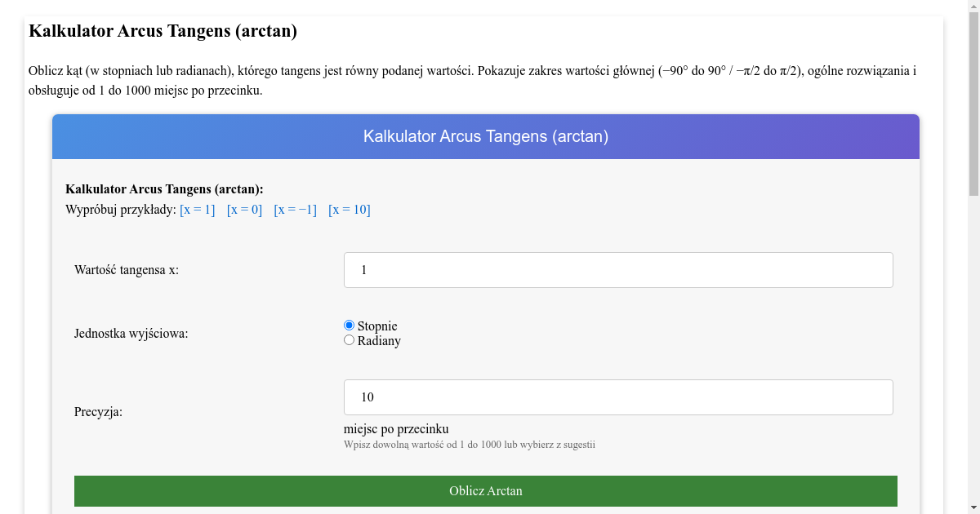Load the [x = 0] example

pos(244,210)
